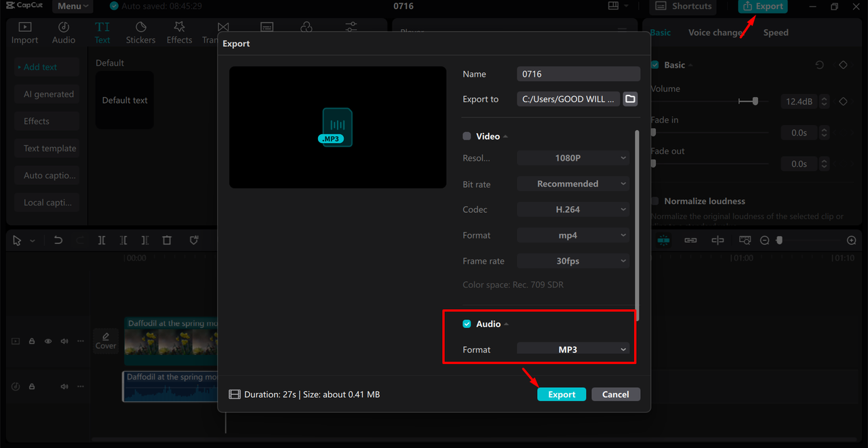
Task: Switch to the Speed tab
Action: click(776, 33)
